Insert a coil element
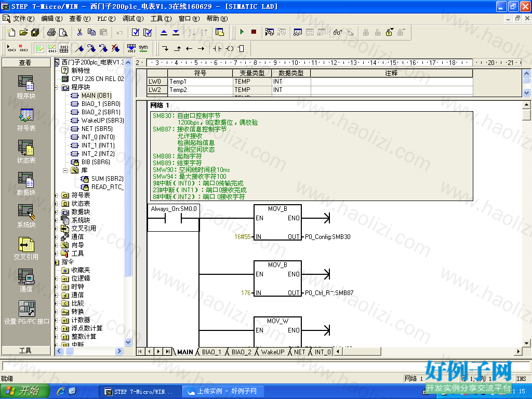This screenshot has height=399, width=532. [x=230, y=48]
